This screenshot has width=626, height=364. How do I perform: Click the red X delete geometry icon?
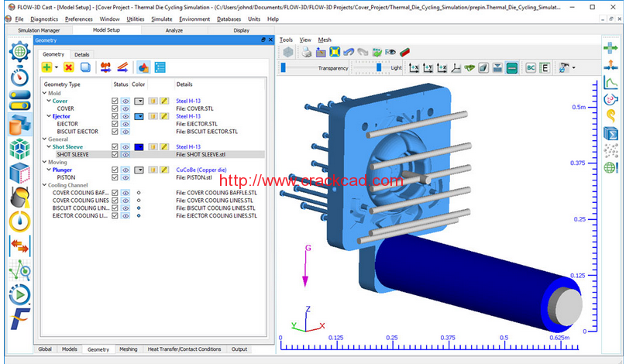click(x=69, y=67)
